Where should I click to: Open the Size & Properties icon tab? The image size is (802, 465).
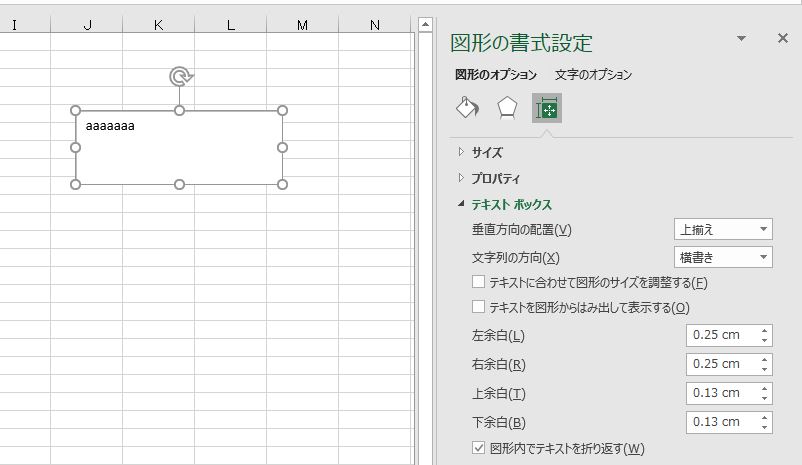tap(547, 108)
